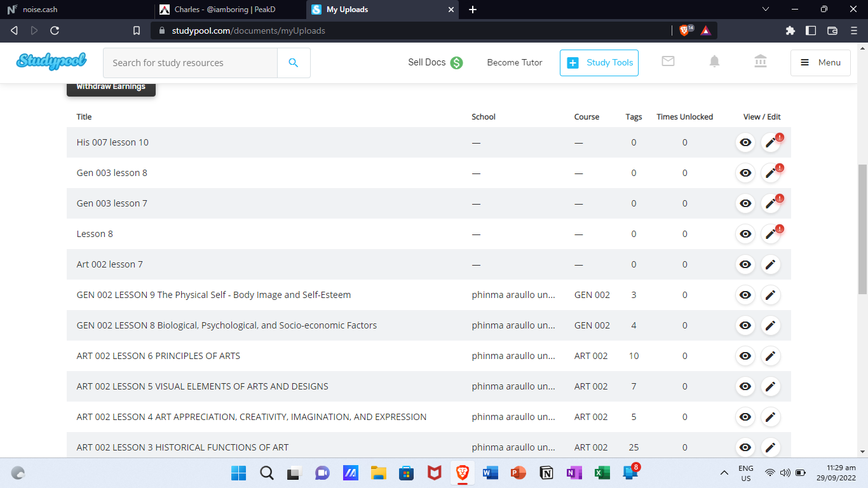The image size is (868, 488).
Task: Show hidden system tray icons
Action: coord(724,473)
